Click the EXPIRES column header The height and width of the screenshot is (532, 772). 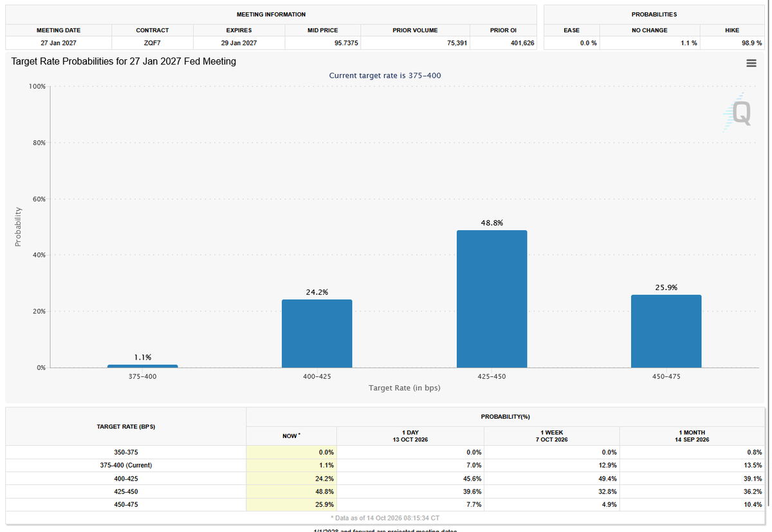coord(239,30)
